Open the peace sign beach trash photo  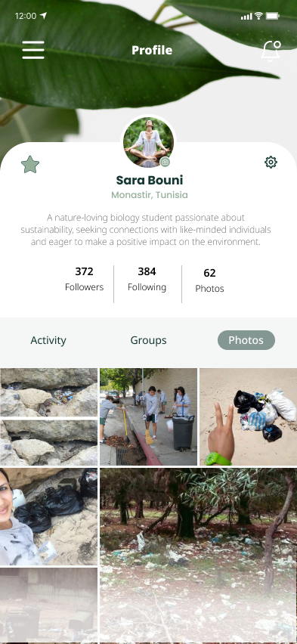coord(248,416)
